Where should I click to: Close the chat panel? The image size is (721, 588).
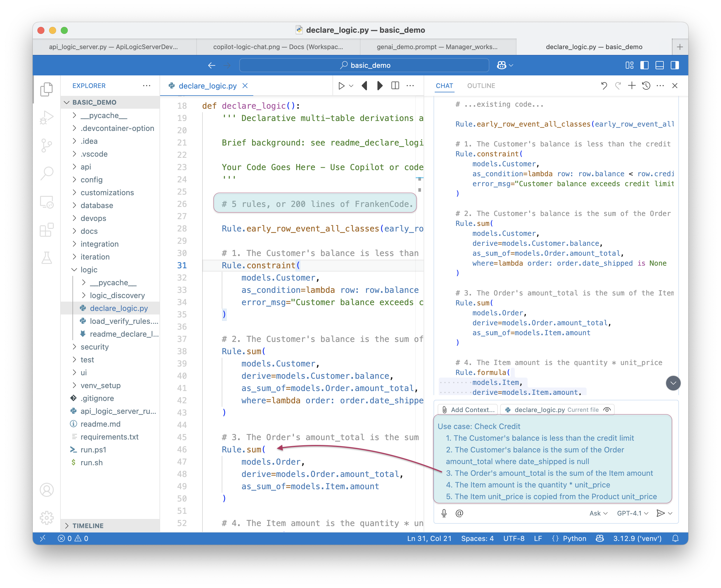[x=675, y=86]
